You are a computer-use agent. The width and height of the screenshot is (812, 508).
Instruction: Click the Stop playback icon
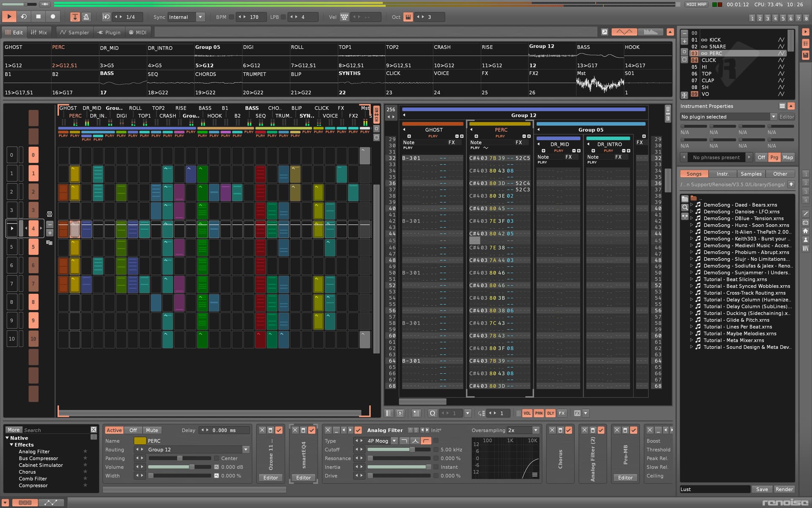pyautogui.click(x=38, y=17)
